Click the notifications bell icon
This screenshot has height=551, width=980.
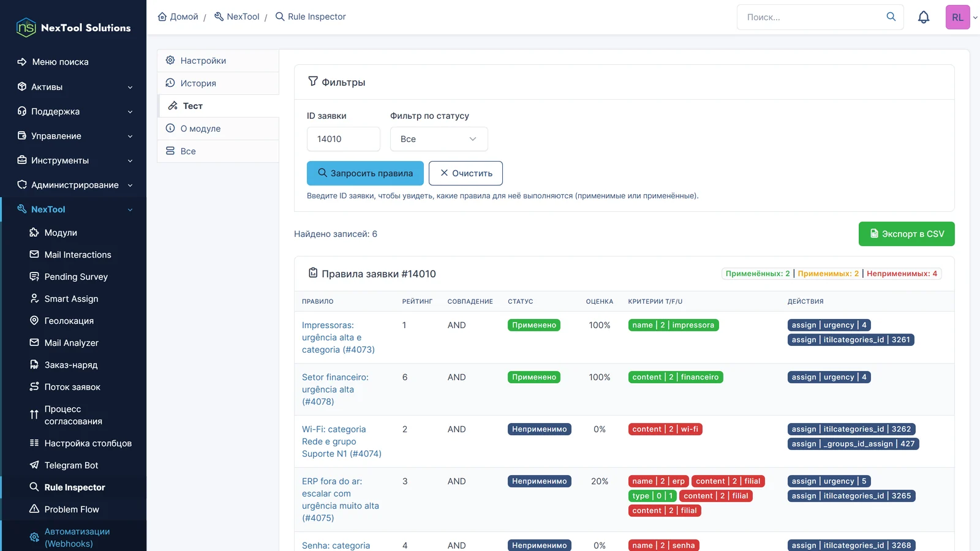click(924, 17)
